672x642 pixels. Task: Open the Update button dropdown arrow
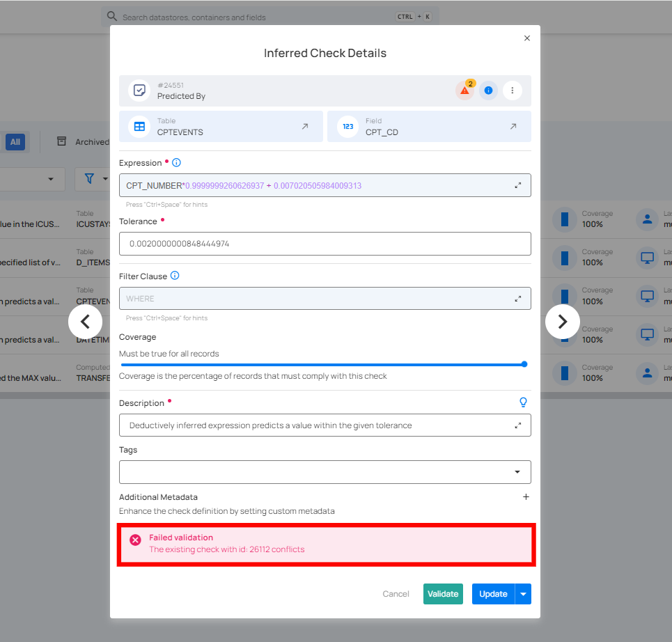pyautogui.click(x=523, y=594)
